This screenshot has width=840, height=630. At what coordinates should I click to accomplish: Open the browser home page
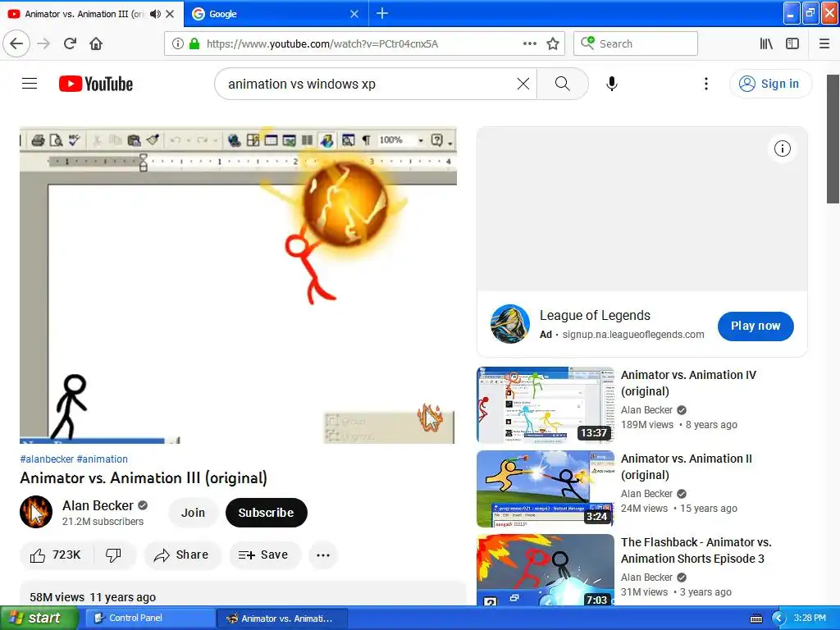96,43
